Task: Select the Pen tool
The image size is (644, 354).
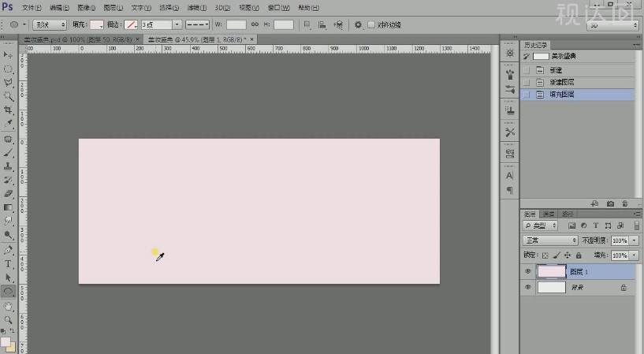Action: point(8,250)
